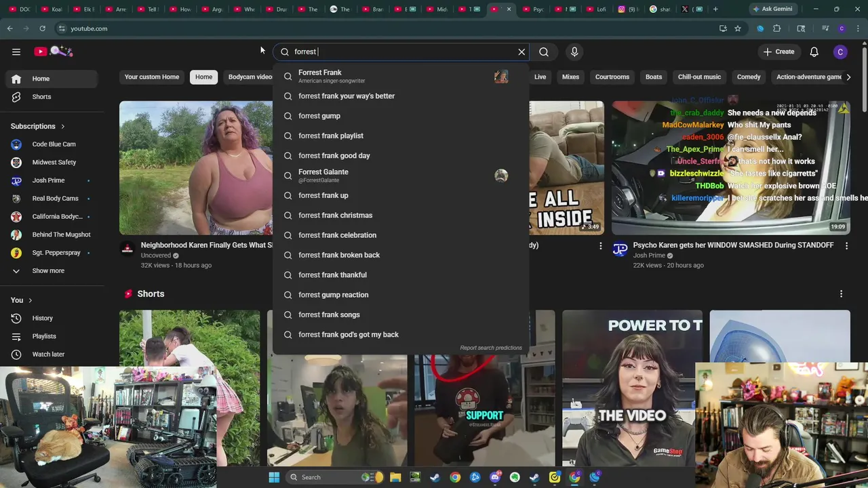Open the YouTube hamburger guide menu
This screenshot has height=488, width=868.
16,52
